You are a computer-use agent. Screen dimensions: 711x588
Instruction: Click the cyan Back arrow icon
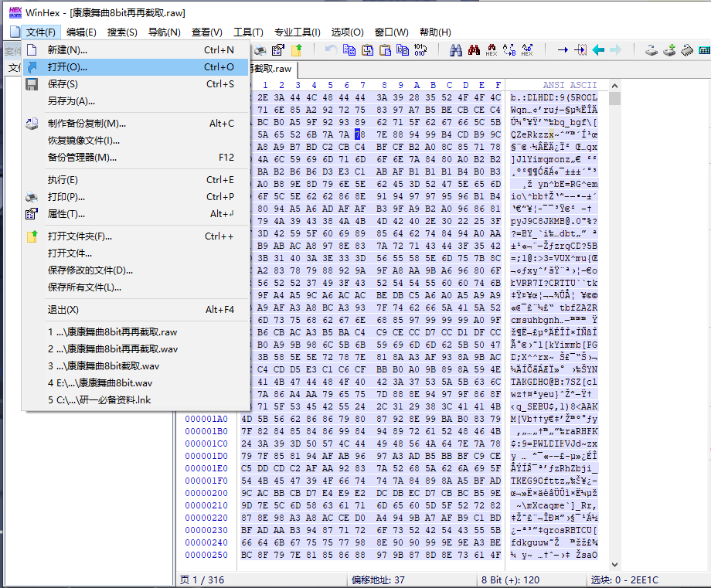tap(598, 50)
